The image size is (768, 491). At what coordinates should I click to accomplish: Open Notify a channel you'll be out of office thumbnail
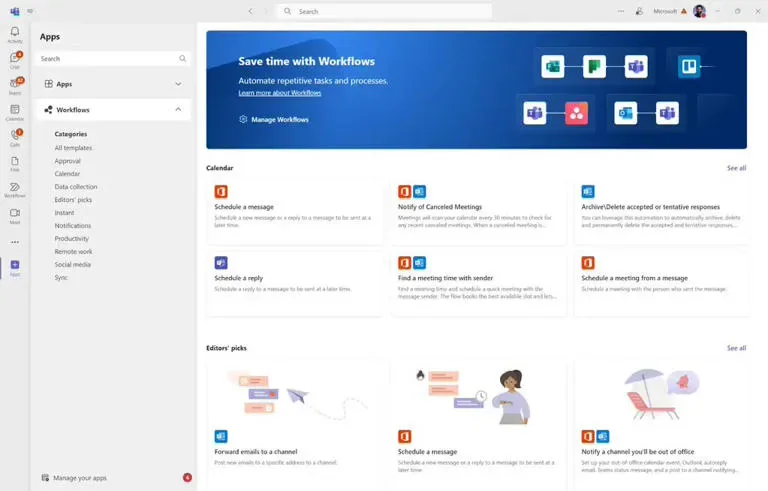pyautogui.click(x=662, y=395)
